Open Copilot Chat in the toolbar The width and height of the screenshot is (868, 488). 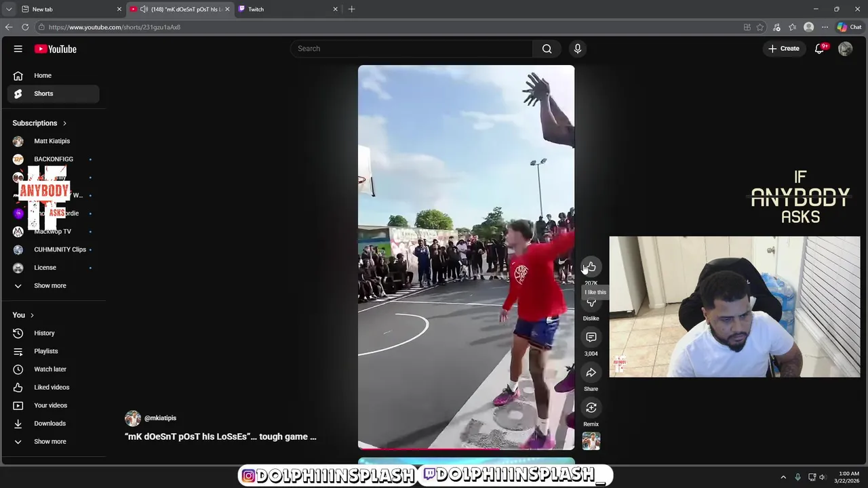(x=849, y=27)
